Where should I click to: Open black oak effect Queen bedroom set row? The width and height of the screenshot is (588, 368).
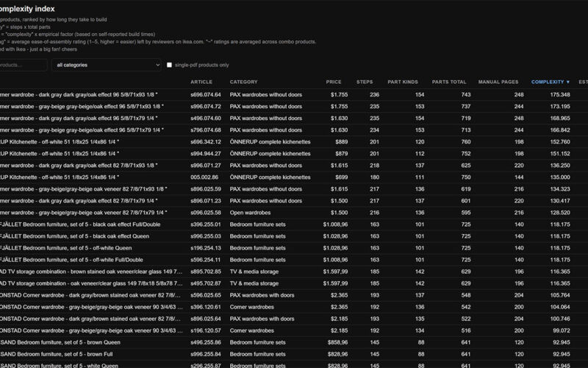[x=294, y=236]
